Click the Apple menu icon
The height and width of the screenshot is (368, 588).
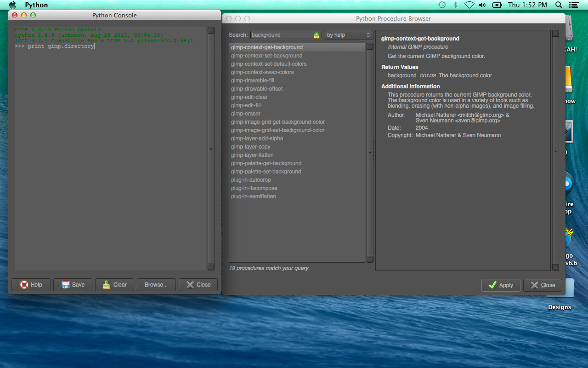[12, 5]
